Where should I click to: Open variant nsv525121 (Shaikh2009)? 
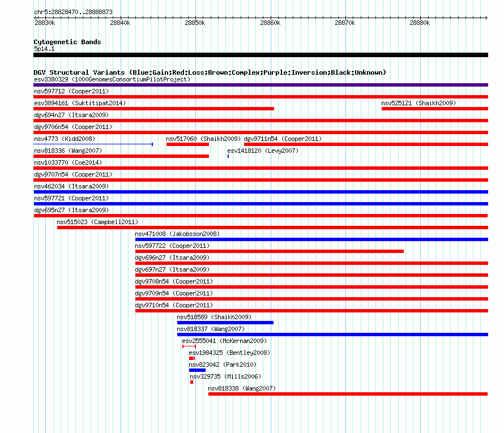[x=418, y=103]
